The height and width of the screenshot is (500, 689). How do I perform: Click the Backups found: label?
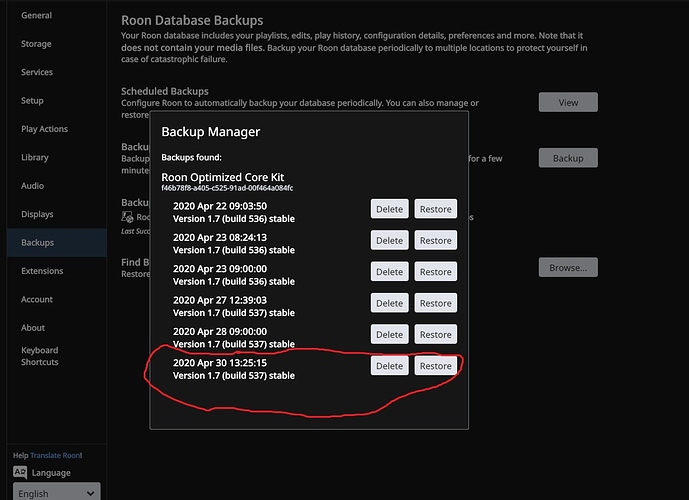(191, 157)
